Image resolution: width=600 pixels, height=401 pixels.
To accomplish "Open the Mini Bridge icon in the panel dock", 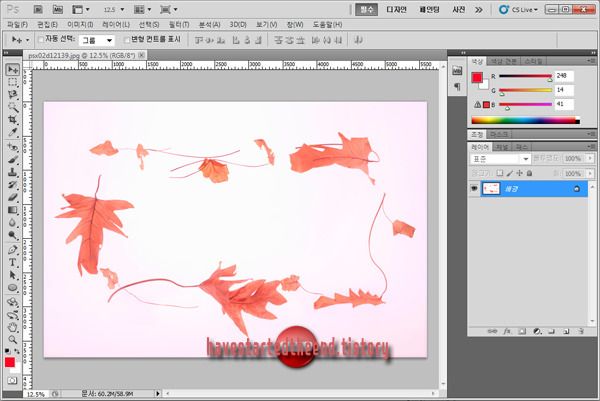I will pos(457,70).
